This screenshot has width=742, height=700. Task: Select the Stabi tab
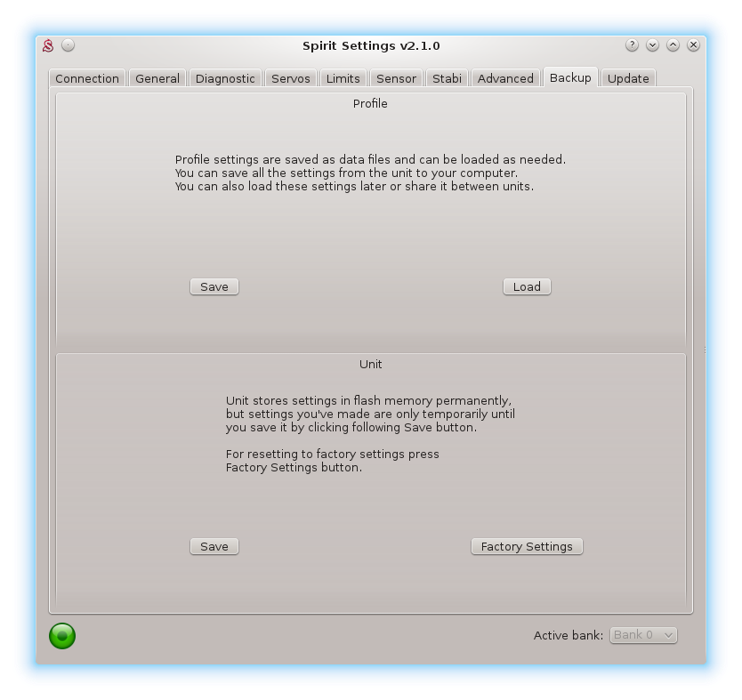click(447, 78)
